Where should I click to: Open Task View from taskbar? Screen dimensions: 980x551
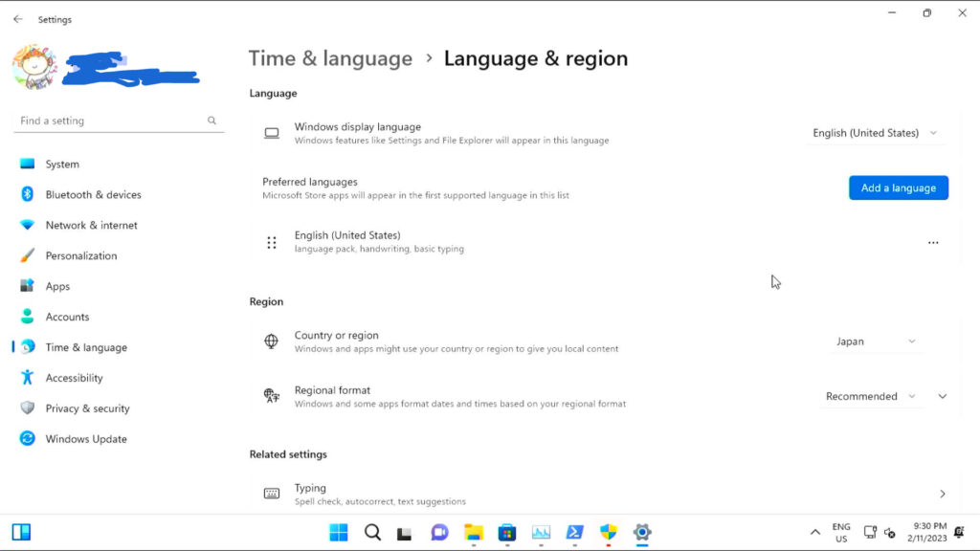pos(405,532)
